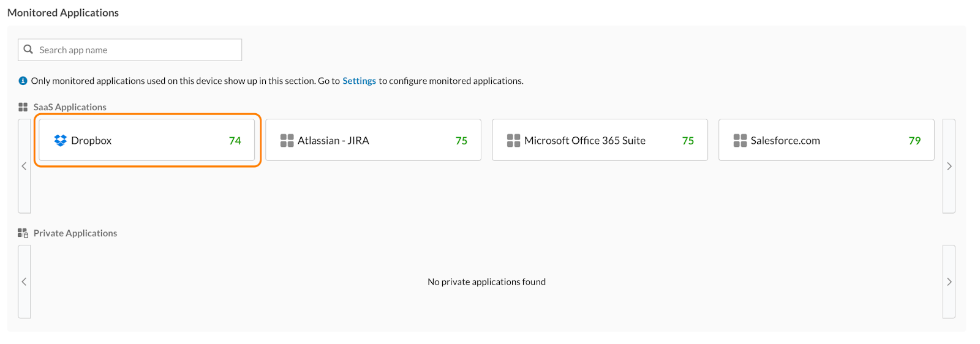The height and width of the screenshot is (344, 980).
Task: Click the Dropbox score 74
Action: tap(235, 141)
